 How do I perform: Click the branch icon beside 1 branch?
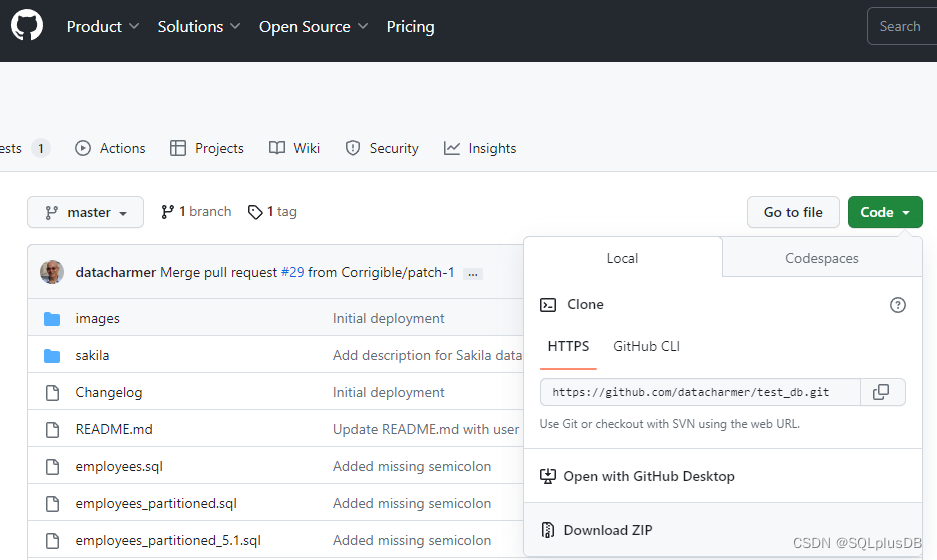tap(167, 212)
